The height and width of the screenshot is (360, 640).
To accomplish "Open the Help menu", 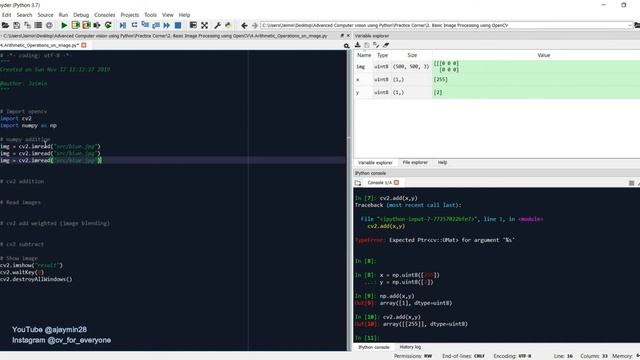I will tap(184, 15).
